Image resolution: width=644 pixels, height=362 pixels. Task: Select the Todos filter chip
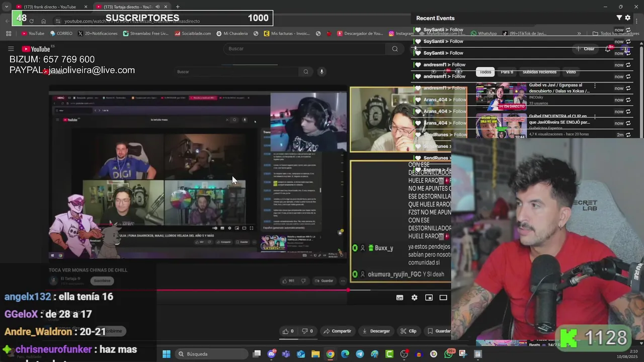pyautogui.click(x=486, y=72)
